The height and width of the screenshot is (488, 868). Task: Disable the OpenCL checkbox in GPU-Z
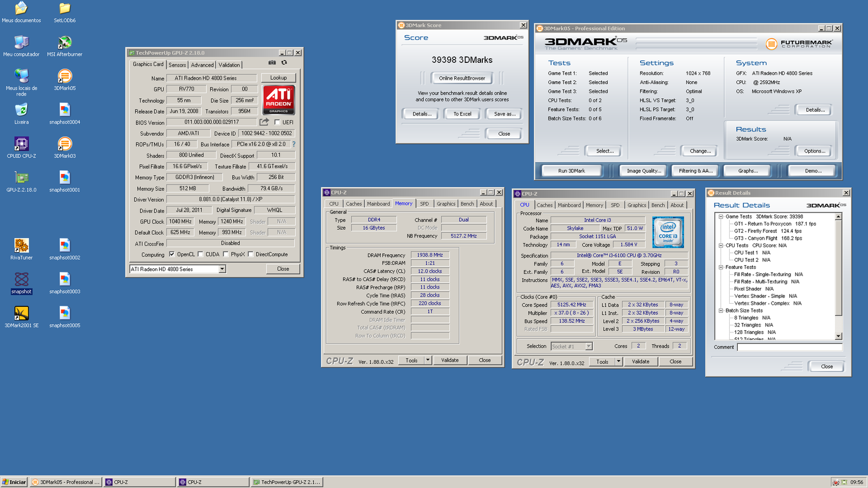tap(172, 254)
